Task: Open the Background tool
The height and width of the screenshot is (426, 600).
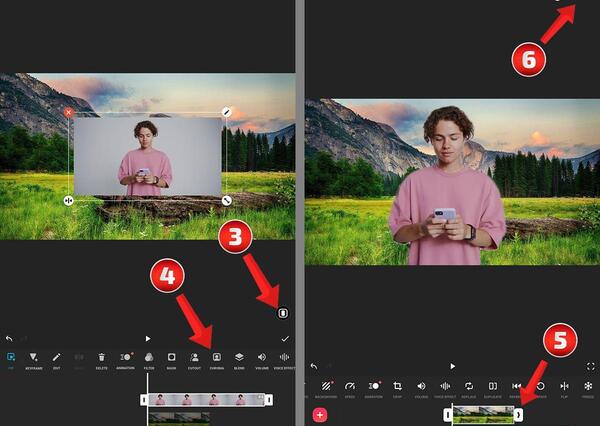Action: pos(326,389)
